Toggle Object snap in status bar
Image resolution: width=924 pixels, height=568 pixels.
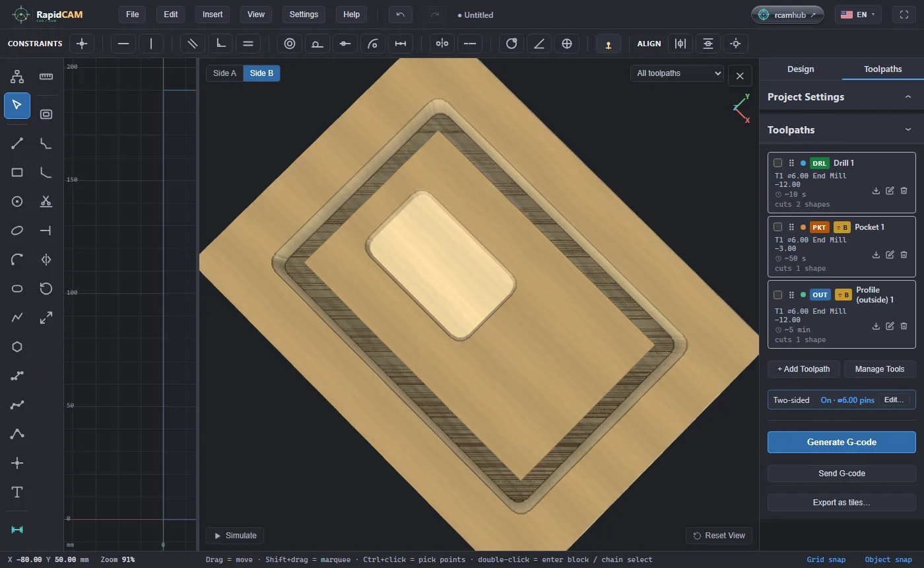point(888,559)
